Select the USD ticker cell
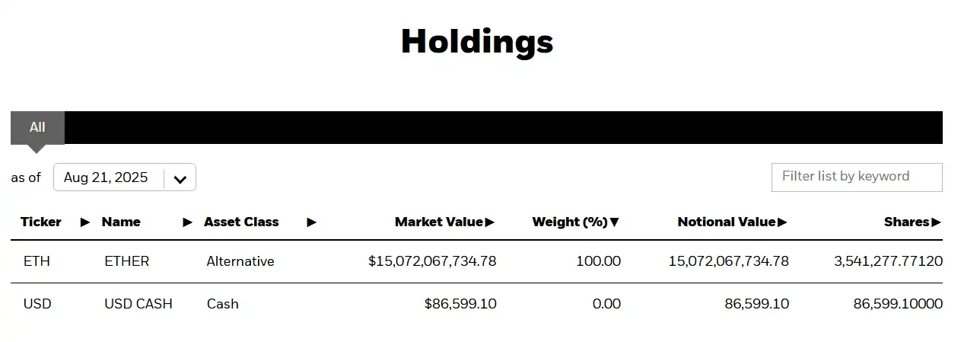The width and height of the screenshot is (980, 342). click(37, 304)
